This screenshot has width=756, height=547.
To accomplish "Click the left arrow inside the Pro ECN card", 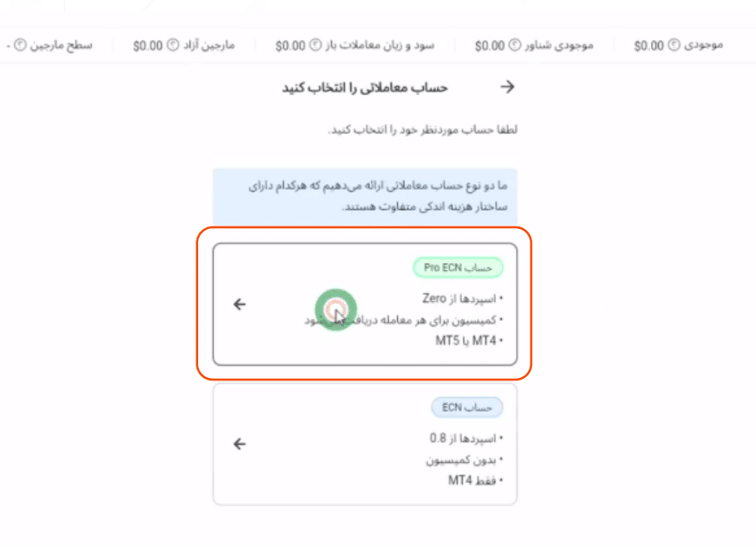I will [x=239, y=305].
